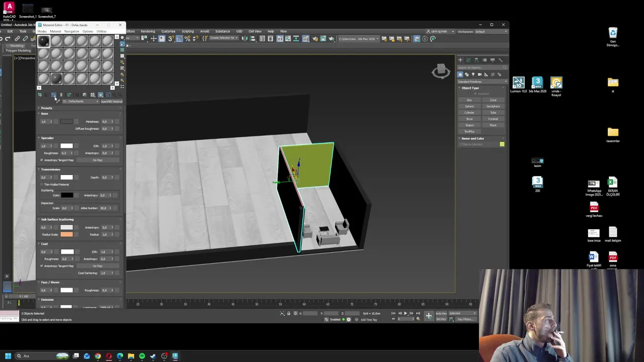Click white Specular color swatch
644x362 pixels.
[66, 146]
